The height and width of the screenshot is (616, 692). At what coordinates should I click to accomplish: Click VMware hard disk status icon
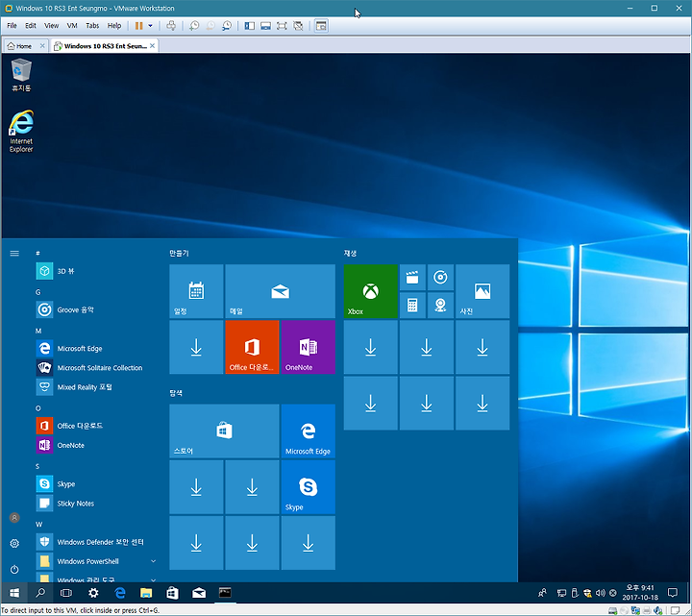(x=612, y=610)
